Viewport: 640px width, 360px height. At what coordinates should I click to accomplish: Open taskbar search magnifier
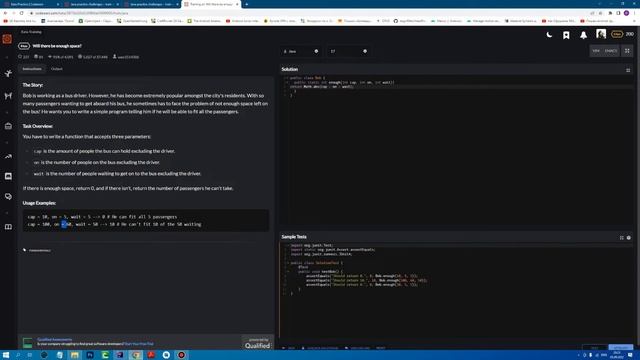point(18,355)
